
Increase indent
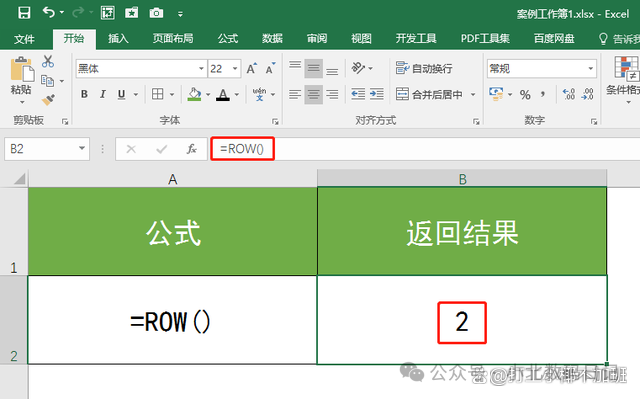[376, 94]
